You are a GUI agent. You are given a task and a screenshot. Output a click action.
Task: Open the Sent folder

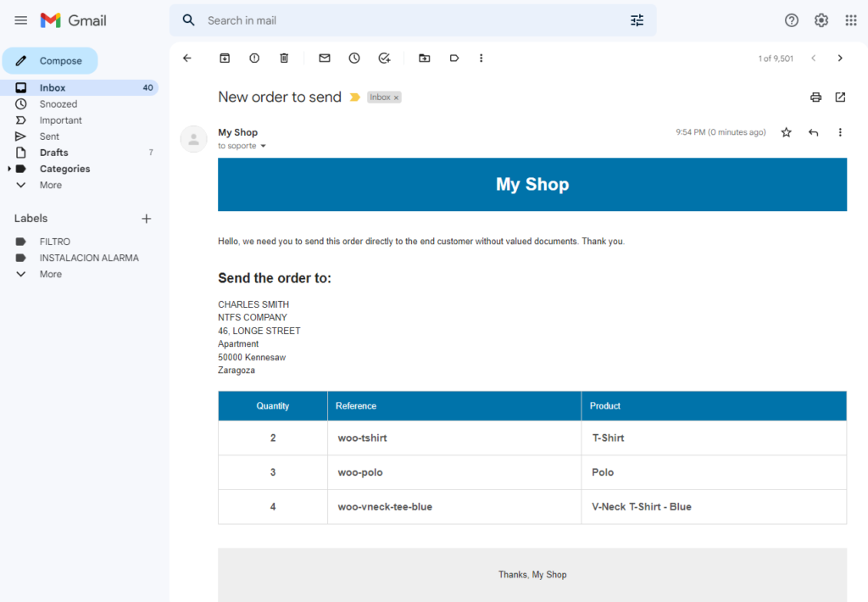coord(49,137)
